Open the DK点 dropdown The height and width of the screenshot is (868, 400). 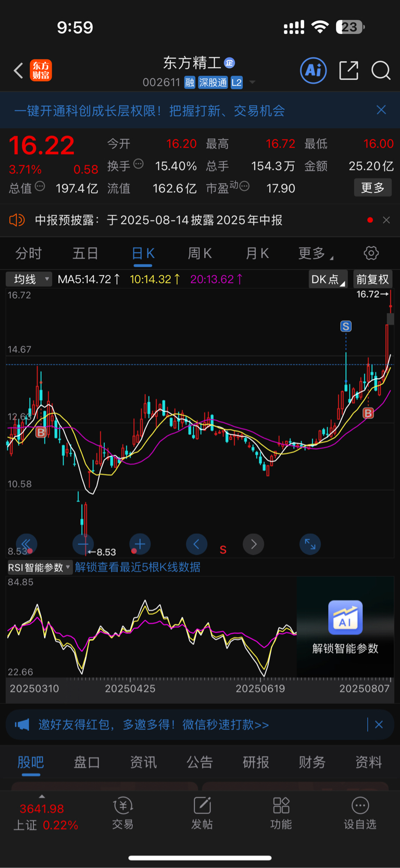click(x=328, y=279)
